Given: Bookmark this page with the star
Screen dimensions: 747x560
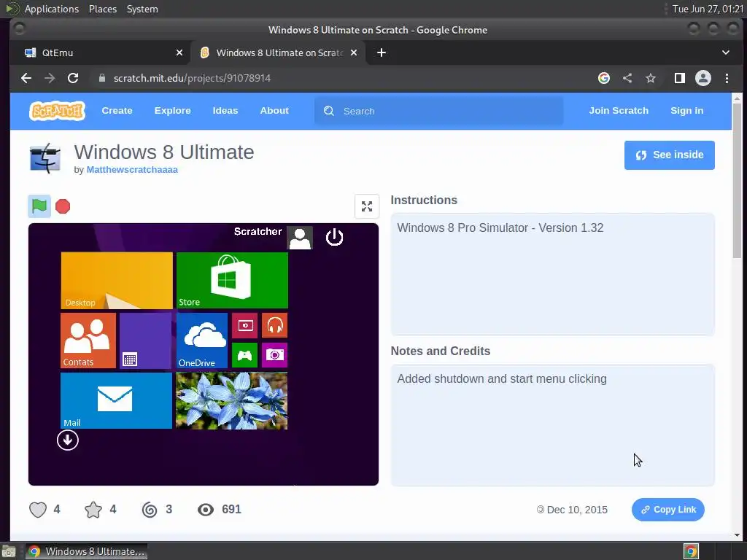Looking at the screenshot, I should tap(651, 78).
